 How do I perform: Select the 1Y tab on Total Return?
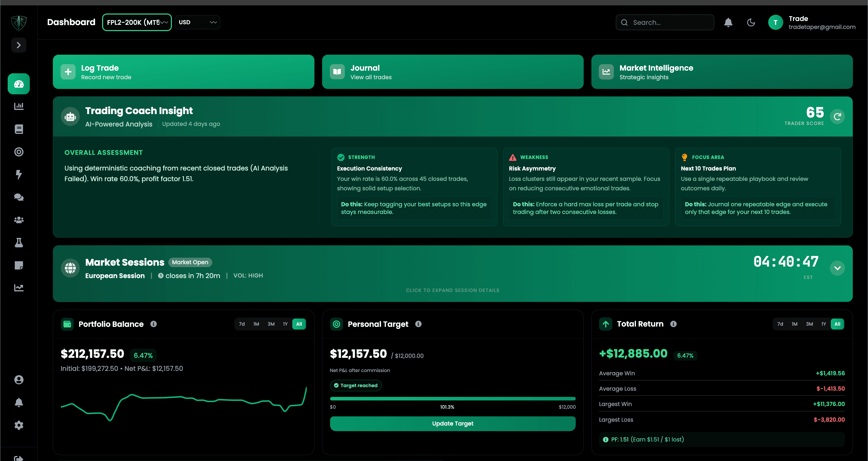pyautogui.click(x=823, y=324)
